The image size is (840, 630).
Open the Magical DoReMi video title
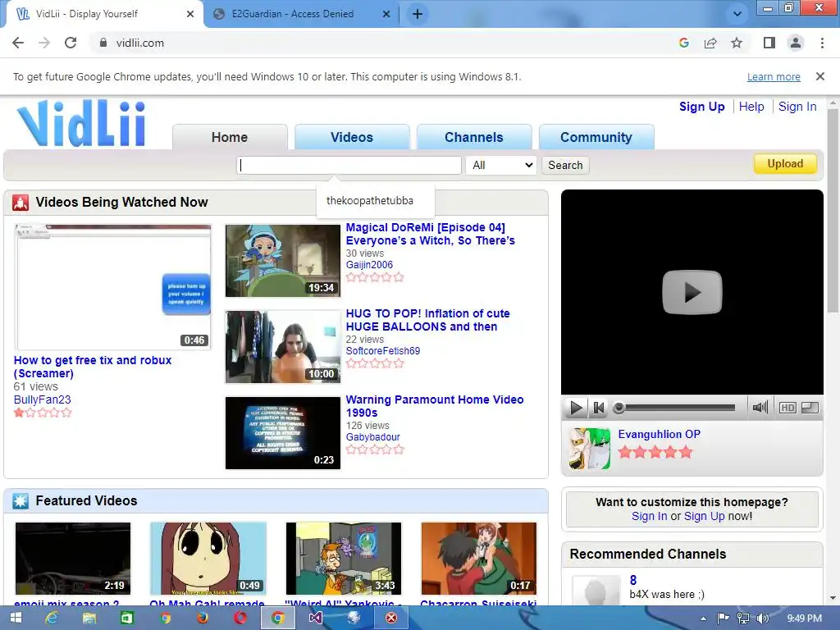click(430, 234)
